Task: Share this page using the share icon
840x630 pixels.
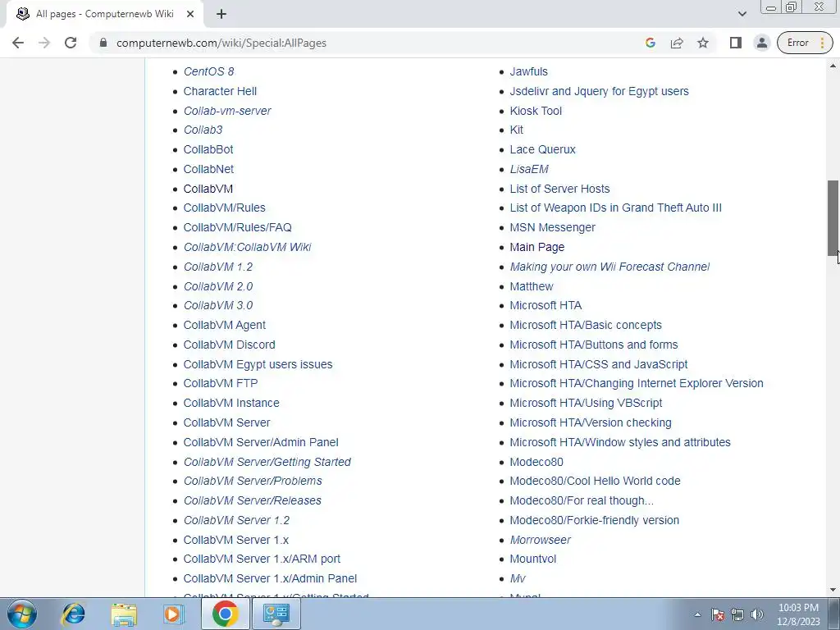Action: pyautogui.click(x=677, y=43)
